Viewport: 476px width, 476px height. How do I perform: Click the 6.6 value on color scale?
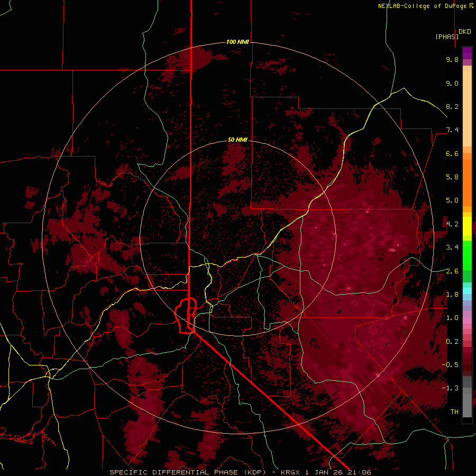[452, 153]
